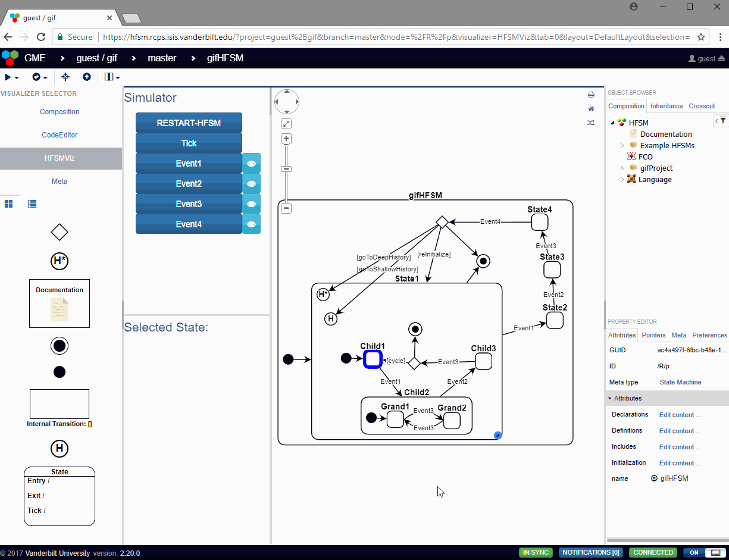Click the plus handle on the zoom slider

point(286,138)
